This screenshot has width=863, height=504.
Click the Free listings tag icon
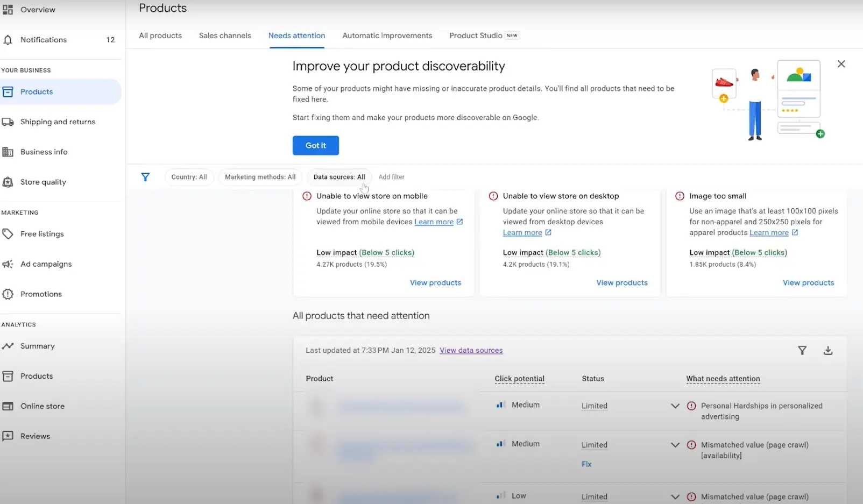8,234
